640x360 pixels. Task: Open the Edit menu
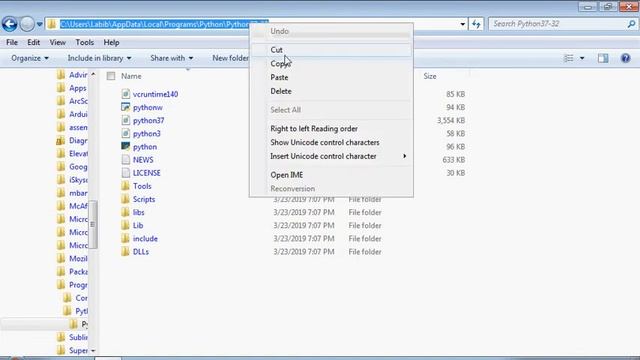pyautogui.click(x=33, y=42)
